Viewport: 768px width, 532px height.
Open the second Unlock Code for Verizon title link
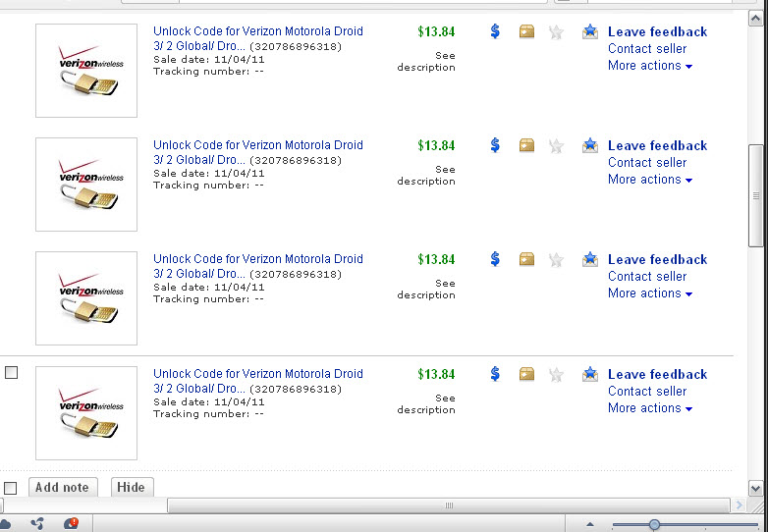(258, 152)
